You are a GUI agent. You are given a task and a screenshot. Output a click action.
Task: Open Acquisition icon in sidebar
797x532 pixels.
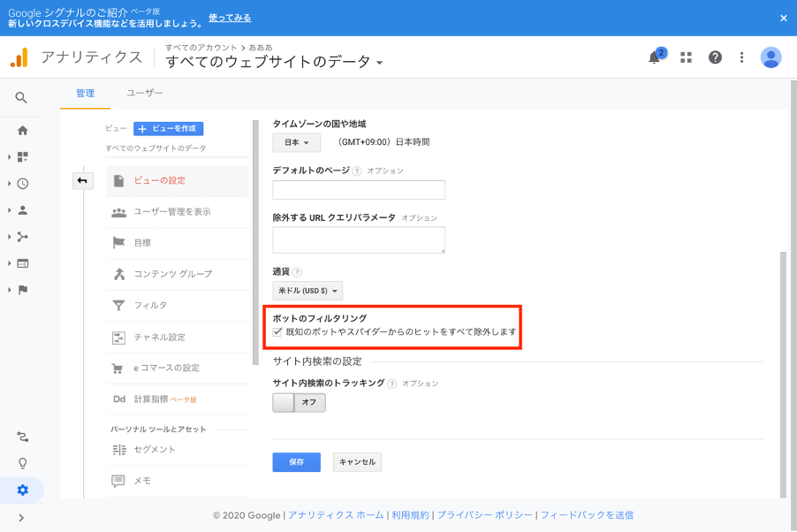(22, 237)
